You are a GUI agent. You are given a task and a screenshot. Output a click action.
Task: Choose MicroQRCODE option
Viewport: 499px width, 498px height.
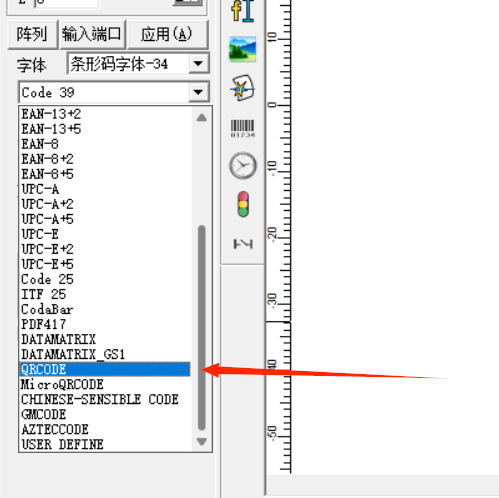(x=62, y=384)
